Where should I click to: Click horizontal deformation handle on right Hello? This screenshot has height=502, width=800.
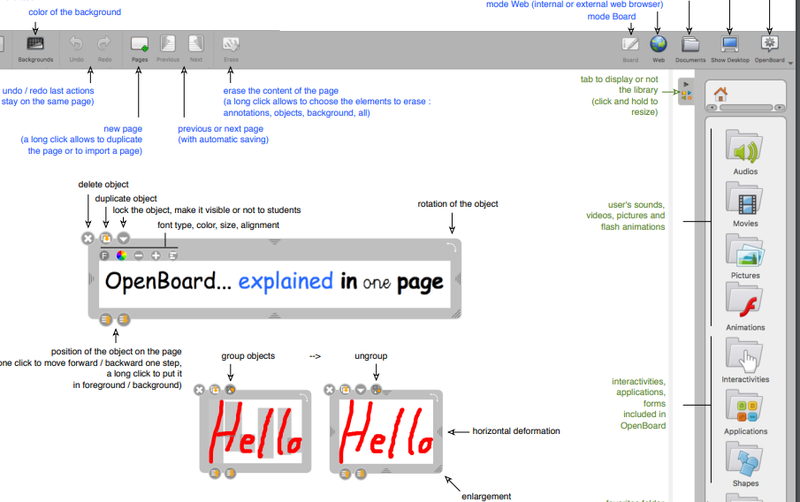point(439,432)
